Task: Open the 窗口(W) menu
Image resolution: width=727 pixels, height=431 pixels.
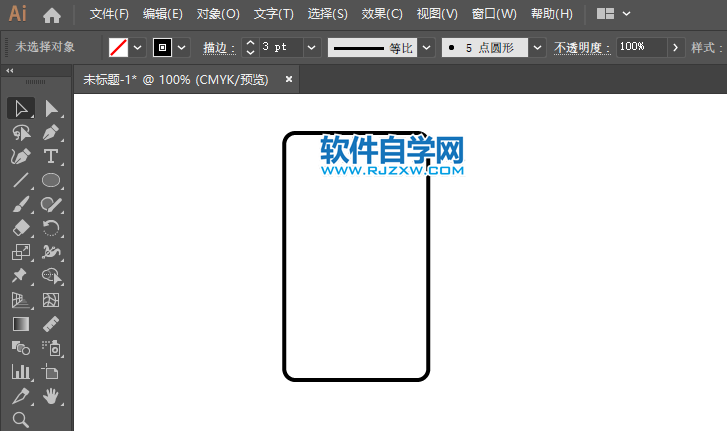Action: pos(494,14)
